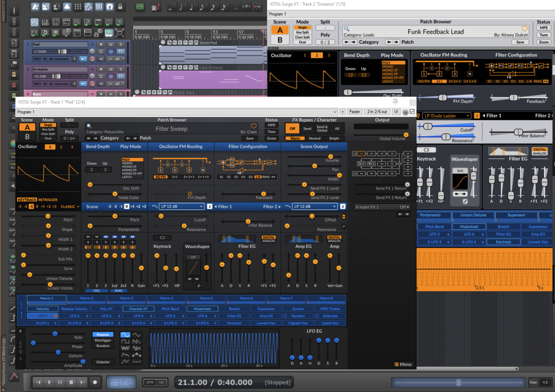Open the Program 1 dropdown in Pad window
555x392 pixels.
(177, 111)
